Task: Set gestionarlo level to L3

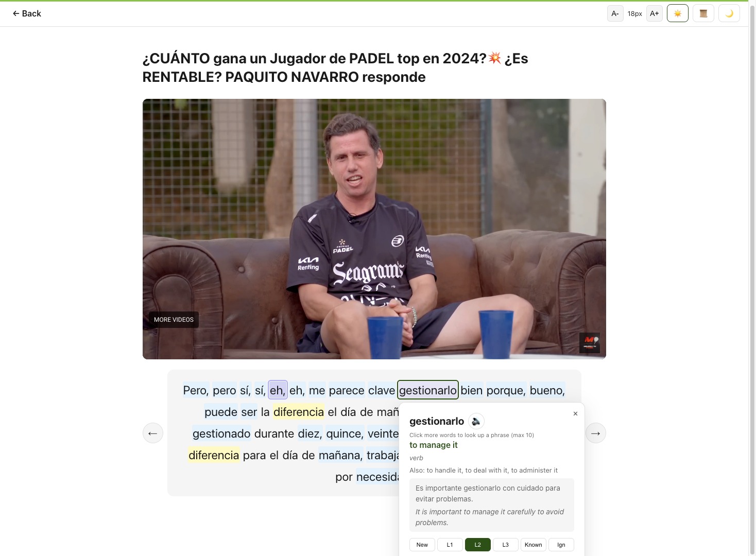Action: 505,545
